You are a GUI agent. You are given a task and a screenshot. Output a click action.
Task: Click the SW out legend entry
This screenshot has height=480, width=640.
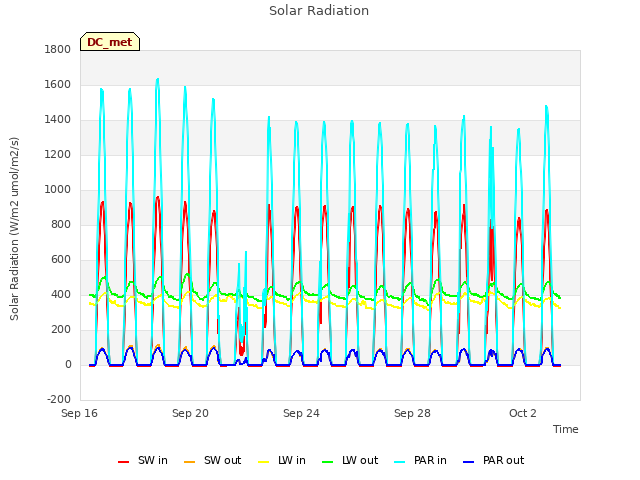click(212, 460)
